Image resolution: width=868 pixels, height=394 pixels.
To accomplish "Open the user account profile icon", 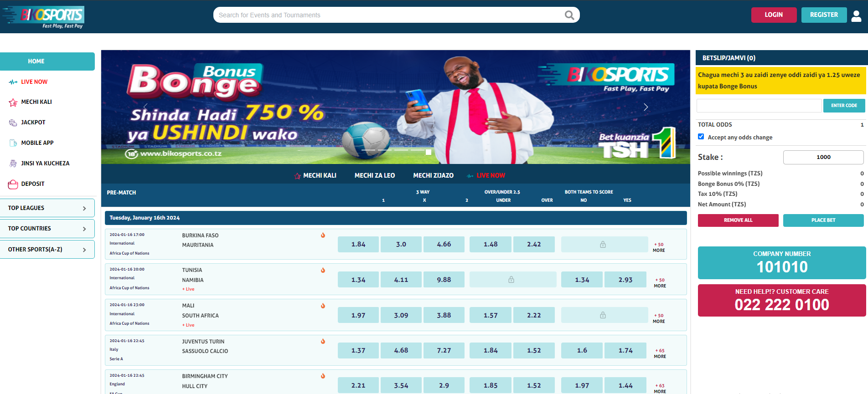I will 857,16.
